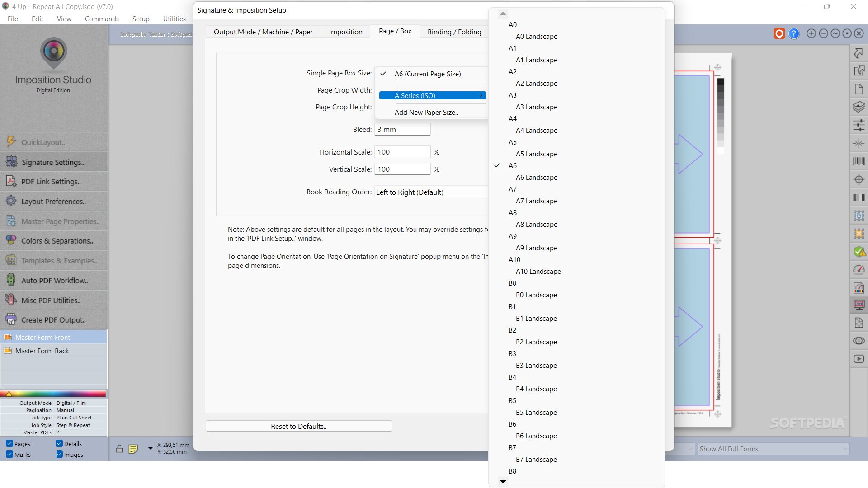
Task: Uncheck the Pages checkbox
Action: coord(9,443)
